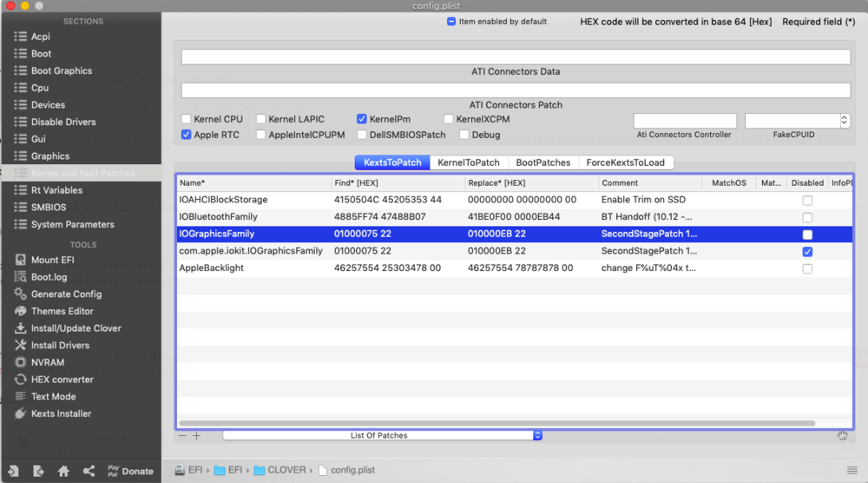This screenshot has width=868, height=483.
Task: Expand the FakeCPUID combo box
Action: point(844,121)
